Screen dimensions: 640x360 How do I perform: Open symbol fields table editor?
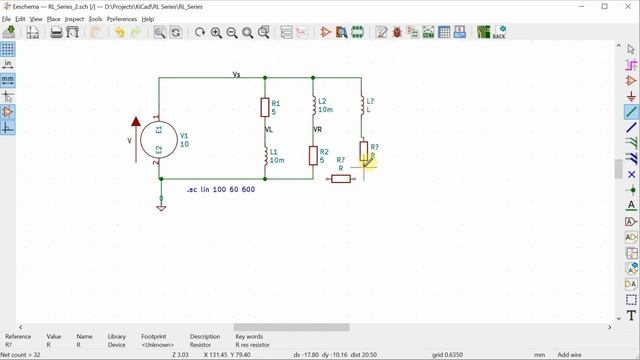444,32
